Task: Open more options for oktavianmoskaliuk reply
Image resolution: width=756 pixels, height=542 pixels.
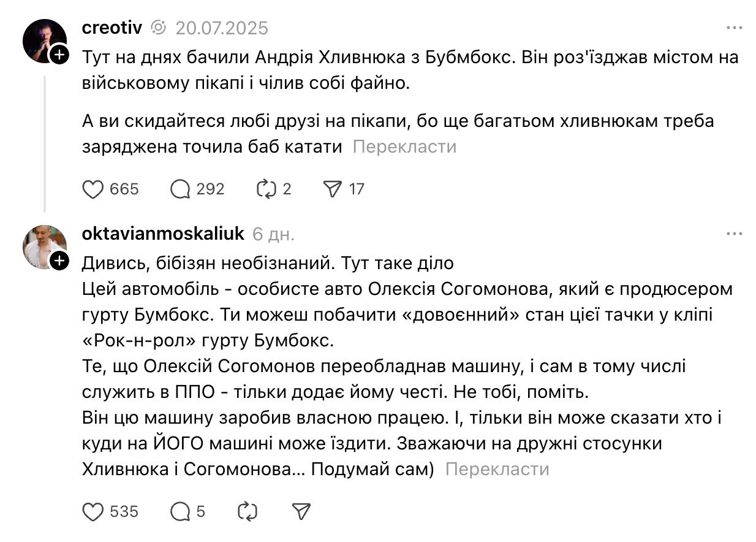Action: (734, 234)
